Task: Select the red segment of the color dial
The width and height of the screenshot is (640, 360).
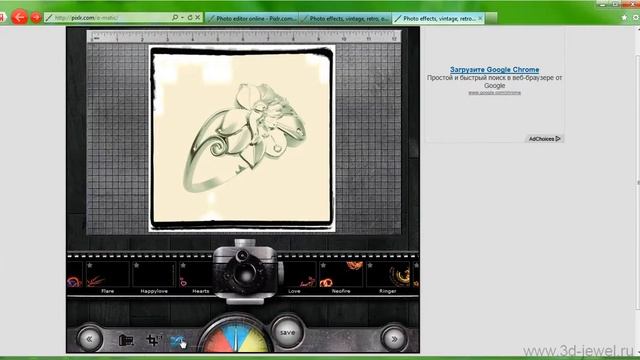Action: tap(218, 343)
